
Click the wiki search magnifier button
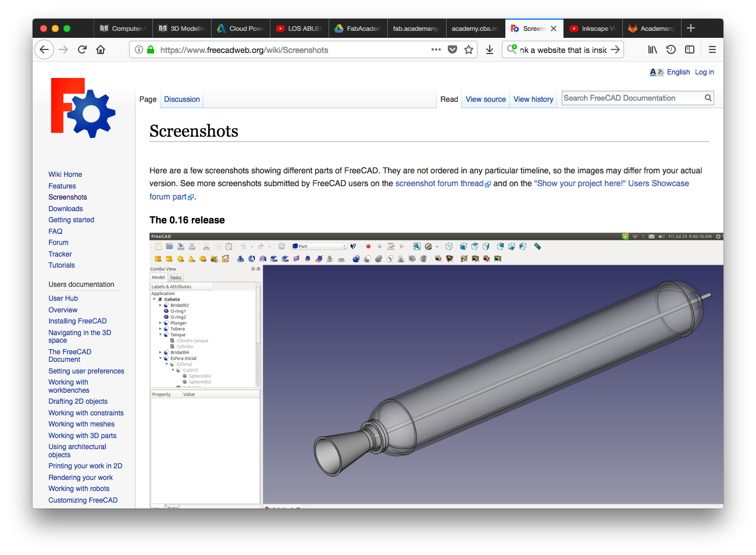click(x=708, y=98)
